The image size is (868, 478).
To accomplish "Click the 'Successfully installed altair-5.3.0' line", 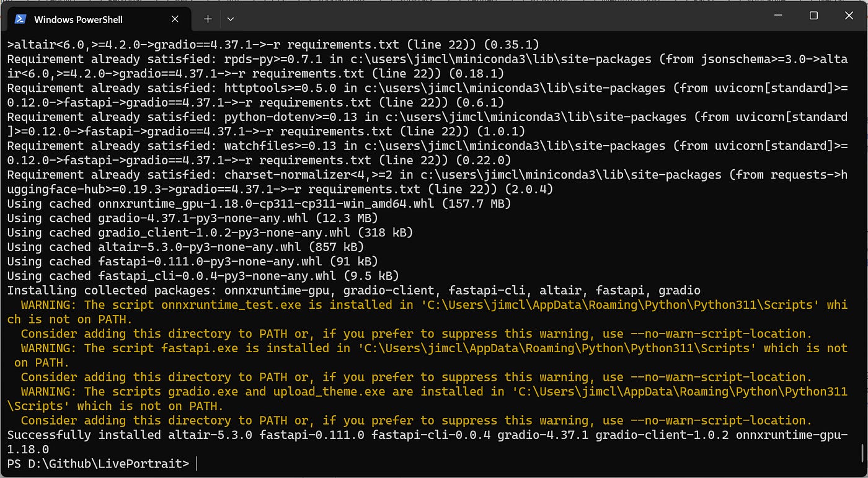I will click(x=427, y=441).
